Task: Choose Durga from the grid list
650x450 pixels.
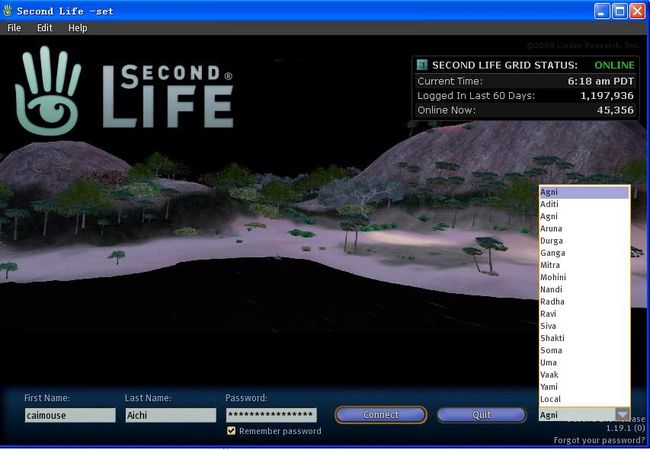Action: pos(584,241)
